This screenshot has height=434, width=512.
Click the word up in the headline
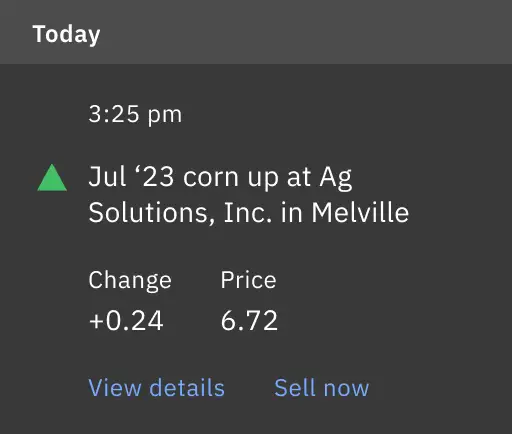[263, 180]
